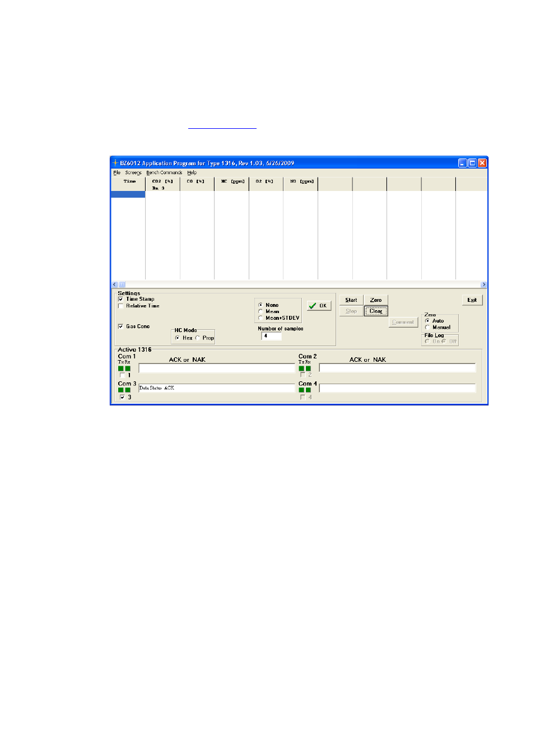Click the Com 2 ACK or NAK field

397,368
